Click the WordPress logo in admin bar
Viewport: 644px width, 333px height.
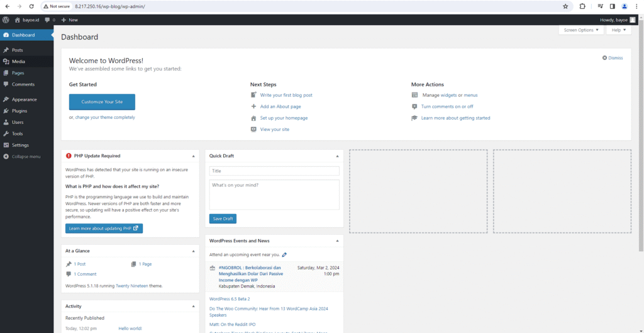6,20
